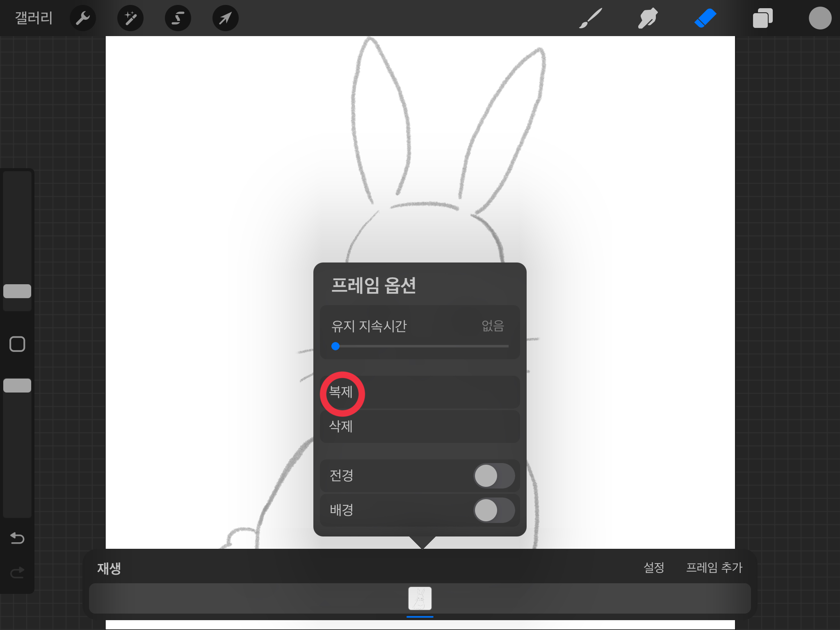Screen dimensions: 840x630
Task: Click the 유지 지속시간 slider handle
Action: point(336,346)
